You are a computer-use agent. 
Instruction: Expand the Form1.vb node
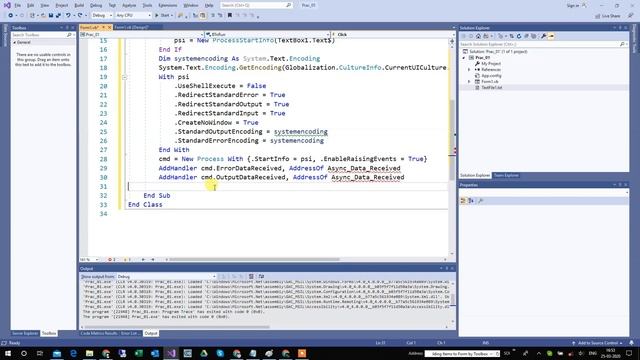[469, 81]
